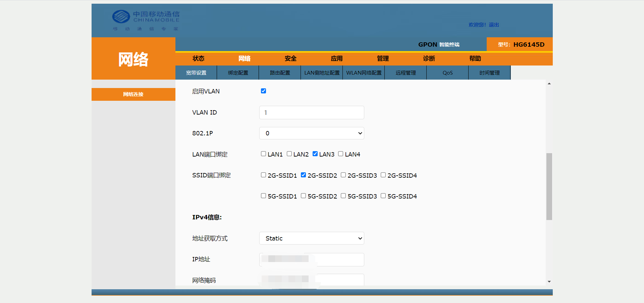Enable 2G-SSID1 binding checkbox
The image size is (644, 303).
[x=264, y=175]
